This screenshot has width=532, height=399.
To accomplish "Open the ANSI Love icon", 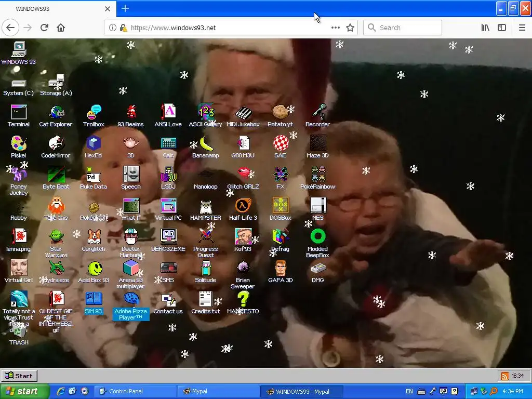I will (168, 116).
